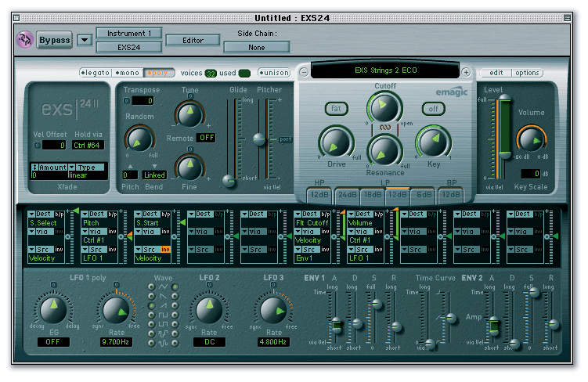Viewport: 588px width, 382px height.
Task: Toggle via inv on Volume modulation slot
Action: click(x=378, y=231)
